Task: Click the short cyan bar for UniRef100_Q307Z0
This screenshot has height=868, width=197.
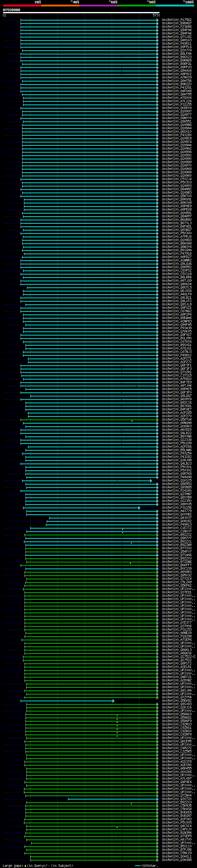Action: (113, 799)
